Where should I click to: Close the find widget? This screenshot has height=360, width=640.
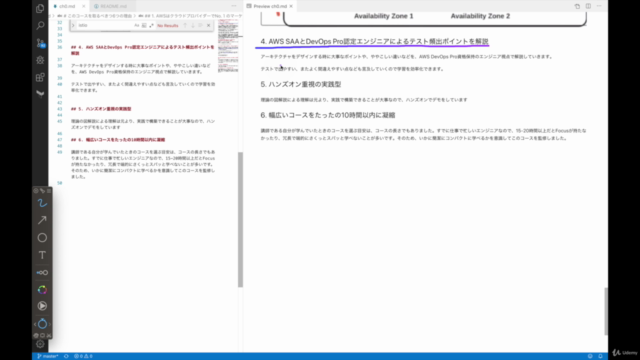(209, 25)
